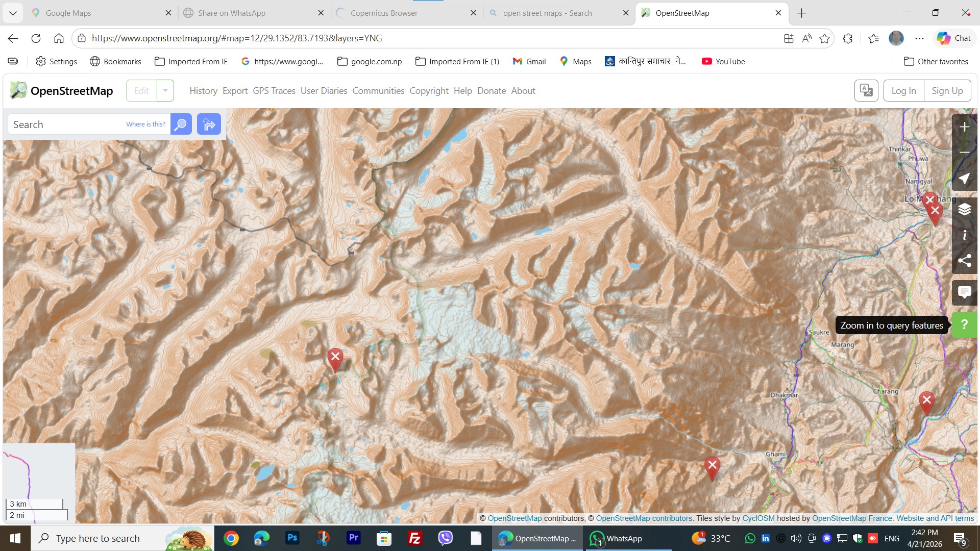Viewport: 980px width, 551px height.
Task: Open the map Layers panel
Action: pos(964,210)
